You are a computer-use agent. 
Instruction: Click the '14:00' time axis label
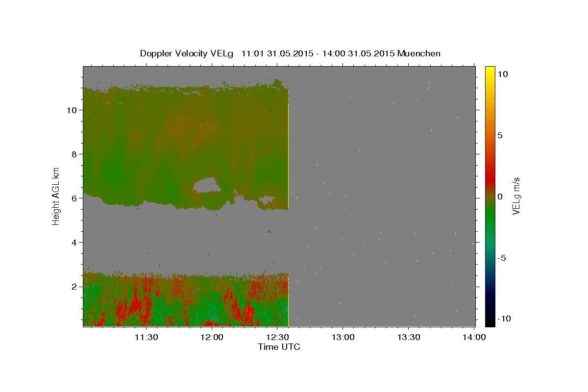tap(474, 337)
